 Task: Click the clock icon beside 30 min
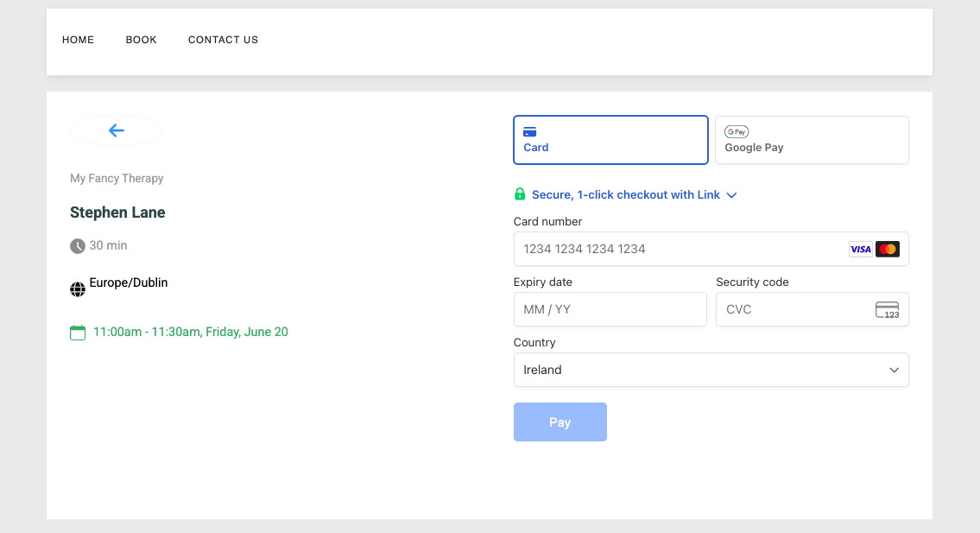(77, 245)
